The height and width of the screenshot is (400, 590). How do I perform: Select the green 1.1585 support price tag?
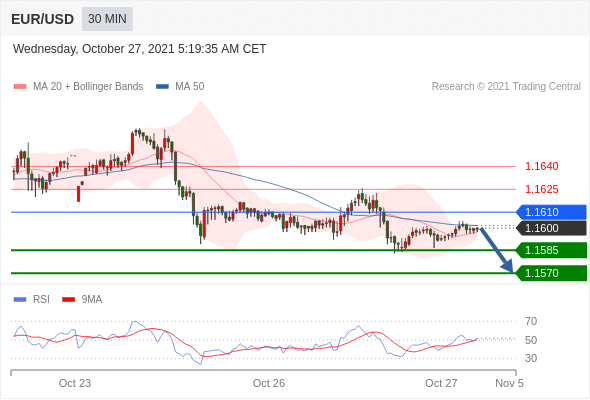tap(551, 250)
